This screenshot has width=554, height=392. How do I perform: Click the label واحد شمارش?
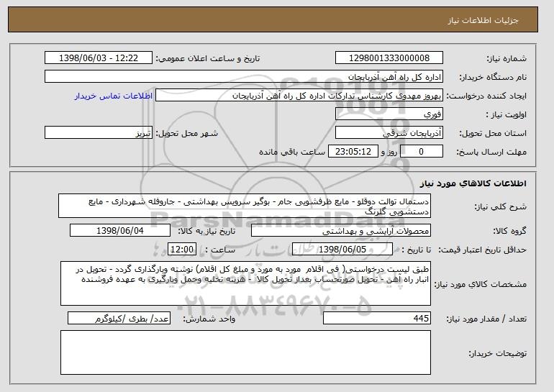(209, 319)
